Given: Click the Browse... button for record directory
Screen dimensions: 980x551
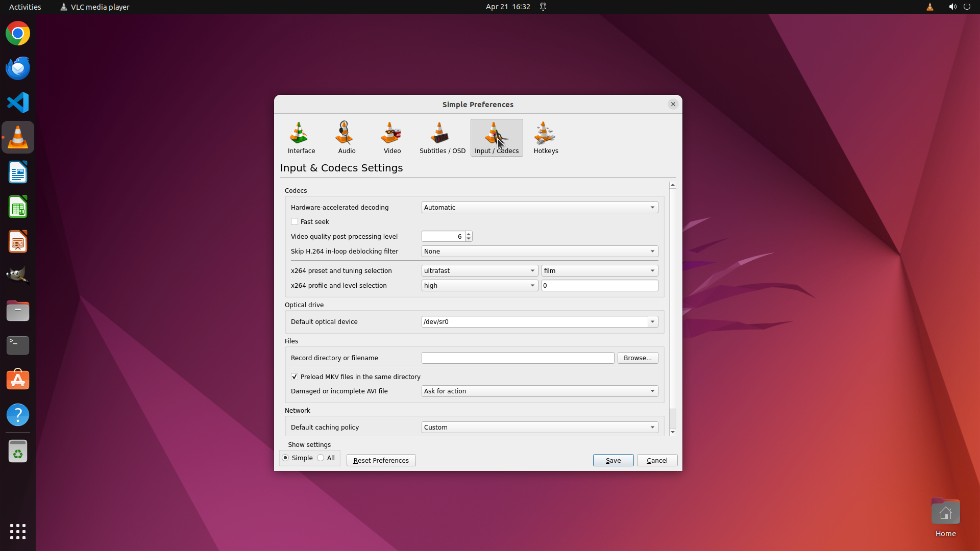Looking at the screenshot, I should pyautogui.click(x=637, y=358).
